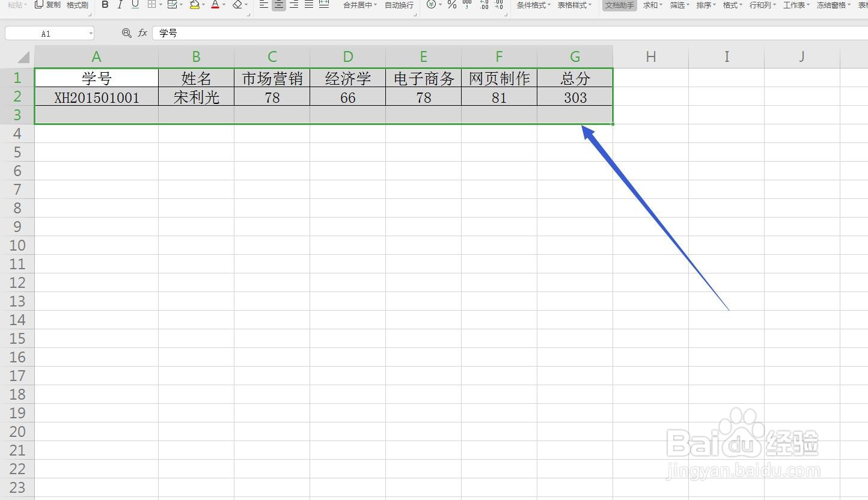Apply thousands separator format
868x500 pixels.
pyautogui.click(x=468, y=5)
